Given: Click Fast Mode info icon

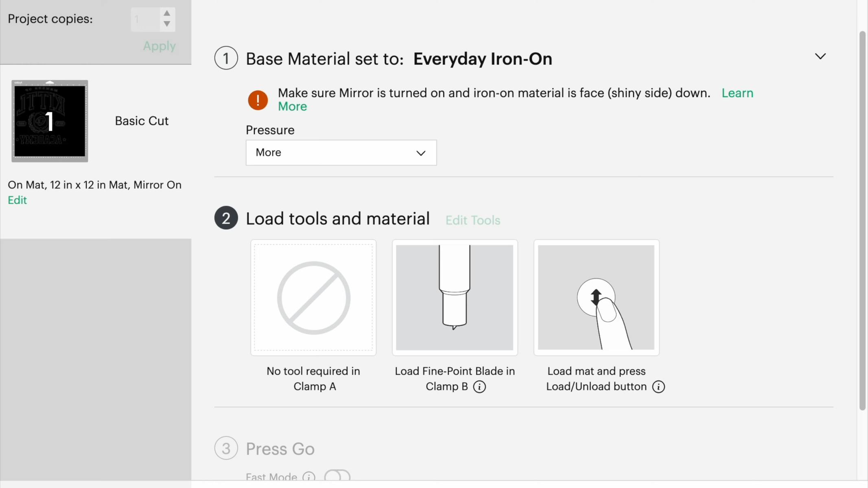Looking at the screenshot, I should (309, 477).
